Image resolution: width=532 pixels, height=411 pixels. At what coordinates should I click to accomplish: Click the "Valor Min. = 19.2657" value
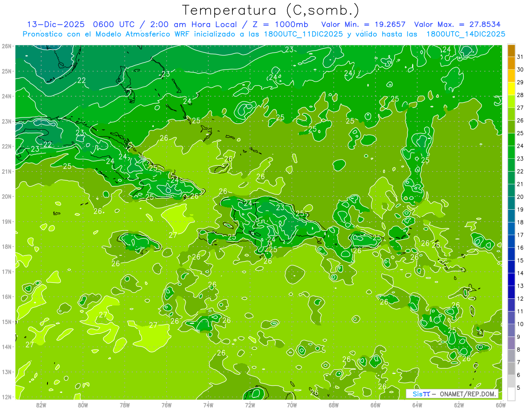(x=364, y=24)
